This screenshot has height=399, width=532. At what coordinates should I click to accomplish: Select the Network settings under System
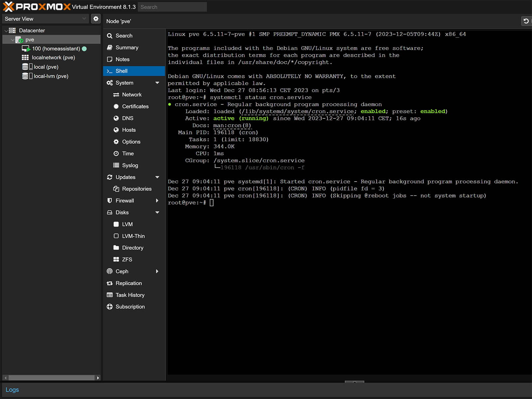[132, 94]
